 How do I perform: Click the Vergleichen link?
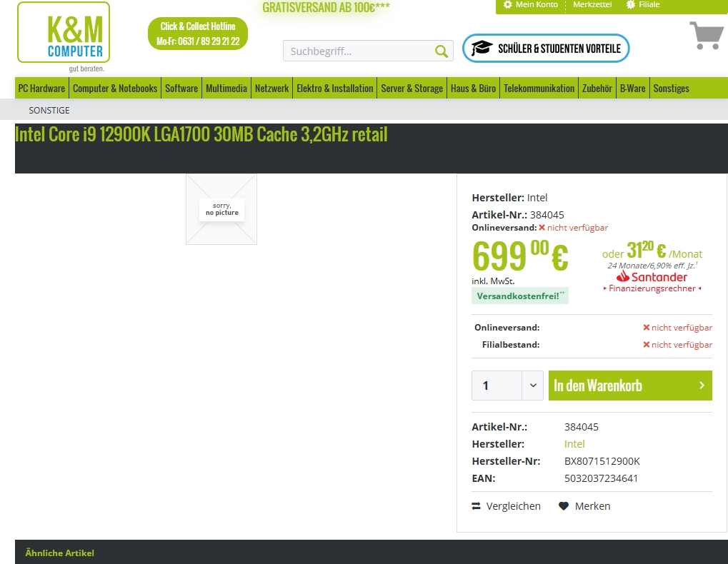pyautogui.click(x=513, y=506)
